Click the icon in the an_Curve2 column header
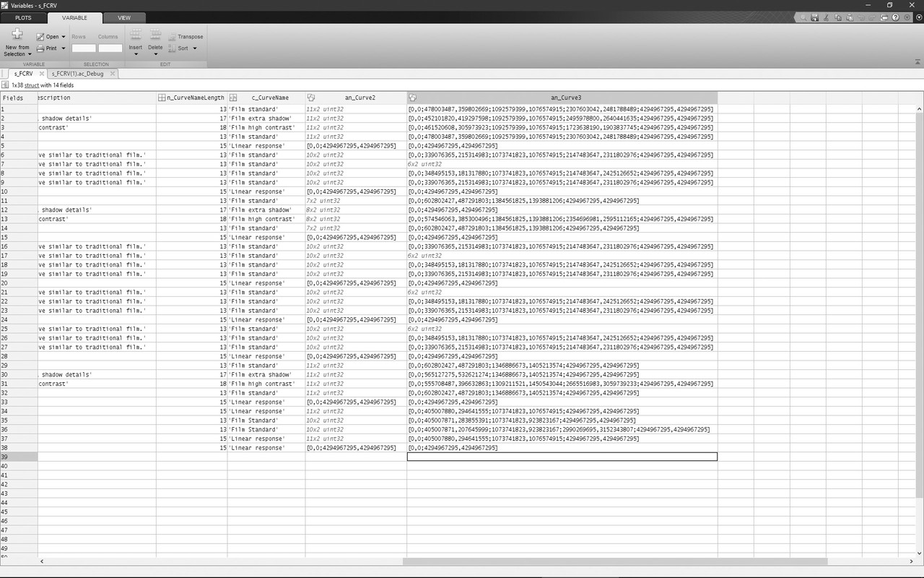Screen dimensions: 924x578 click(x=311, y=98)
